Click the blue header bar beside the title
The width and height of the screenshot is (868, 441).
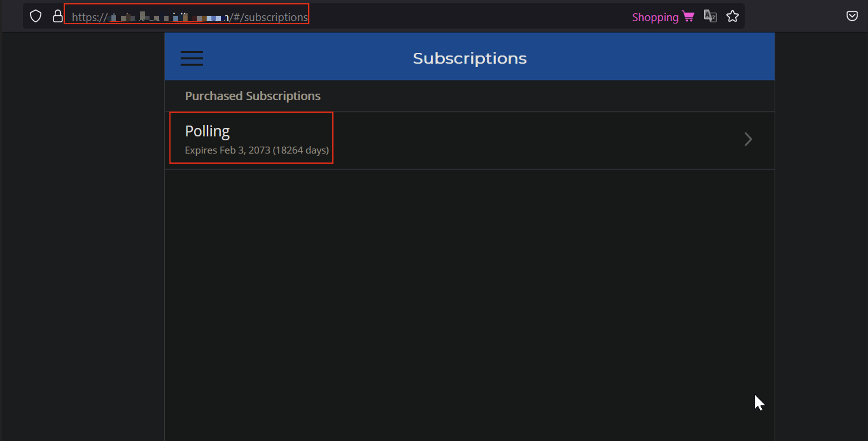coord(643,57)
